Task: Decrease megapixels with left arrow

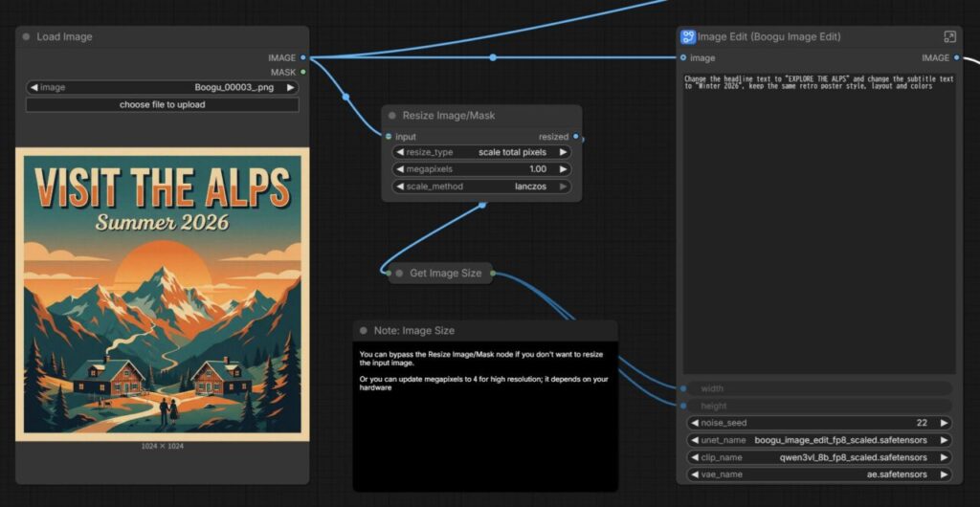Action: [399, 169]
